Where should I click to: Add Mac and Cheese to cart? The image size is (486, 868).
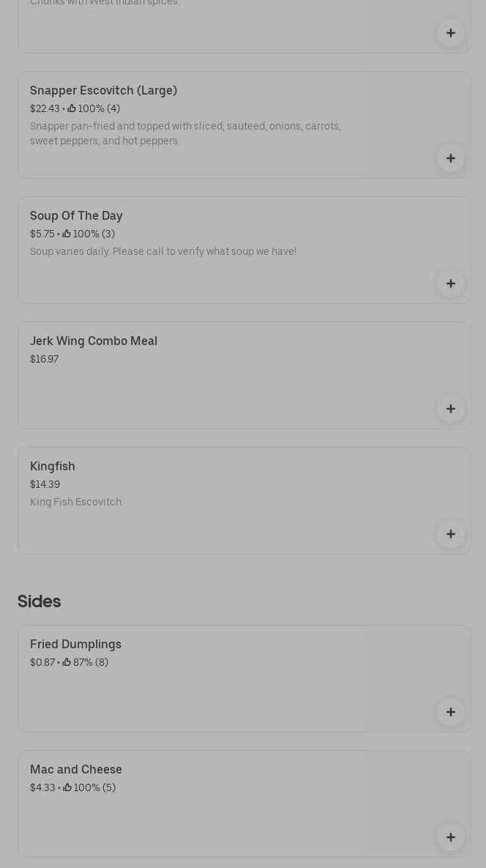(450, 837)
